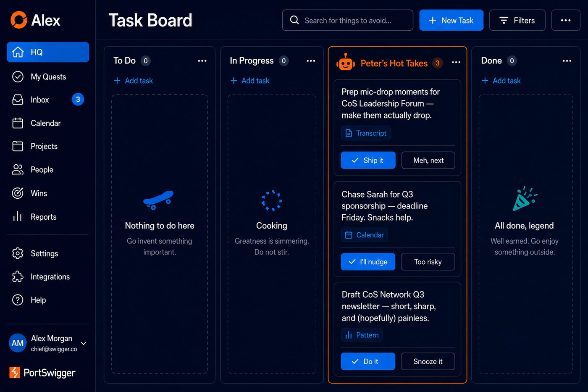The height and width of the screenshot is (392, 588).
Task: Expand the Alex Morgan account chevron
Action: (x=84, y=343)
